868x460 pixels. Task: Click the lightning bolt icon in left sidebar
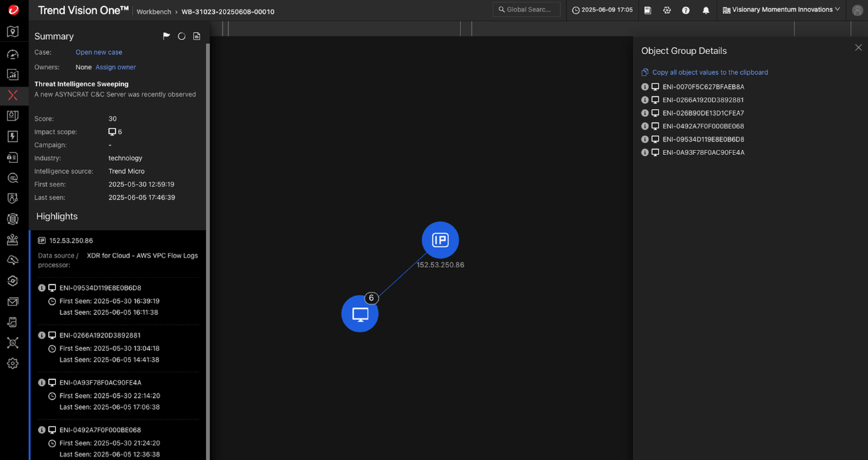[13, 136]
